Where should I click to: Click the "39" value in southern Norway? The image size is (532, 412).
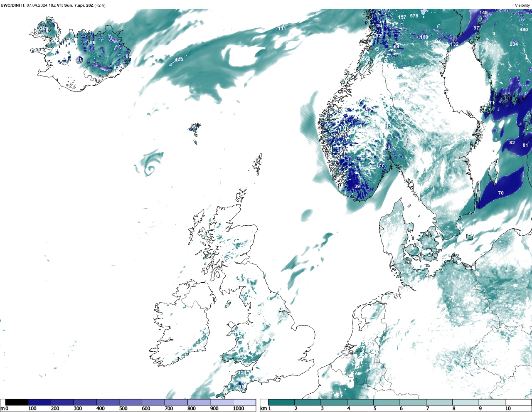[x=357, y=186]
